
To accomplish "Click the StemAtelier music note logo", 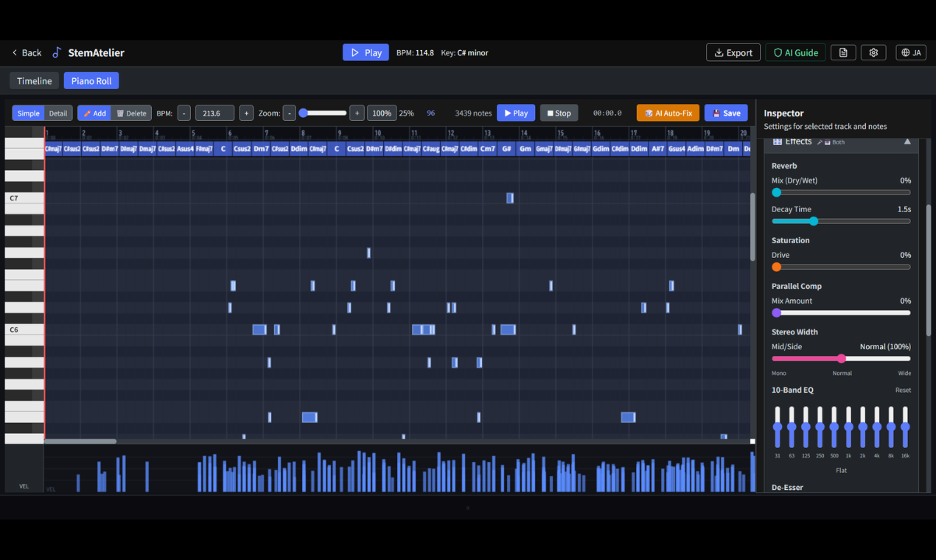I will coord(57,52).
